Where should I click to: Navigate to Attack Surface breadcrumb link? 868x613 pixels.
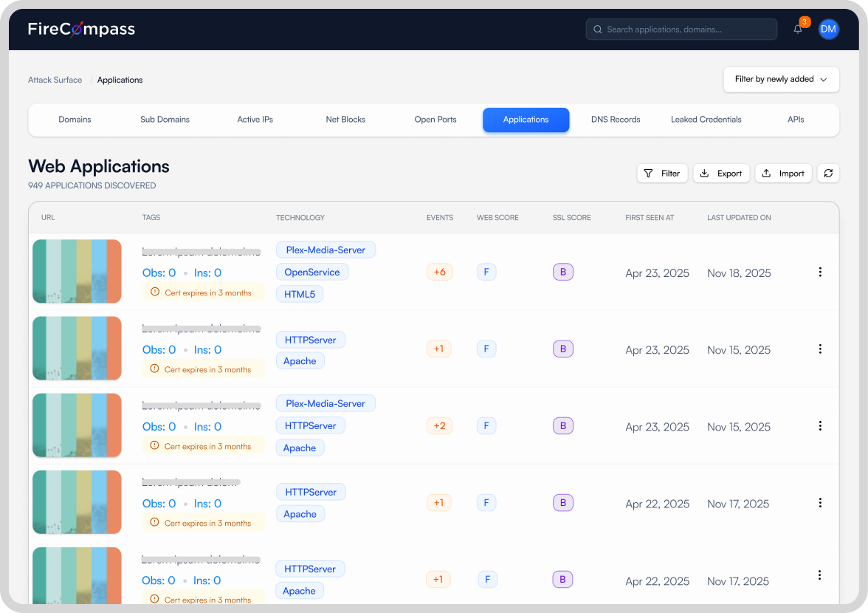pyautogui.click(x=55, y=80)
